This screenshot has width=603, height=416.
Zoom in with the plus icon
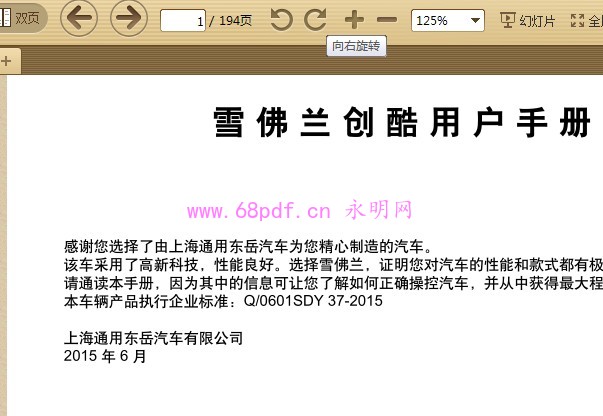click(354, 20)
